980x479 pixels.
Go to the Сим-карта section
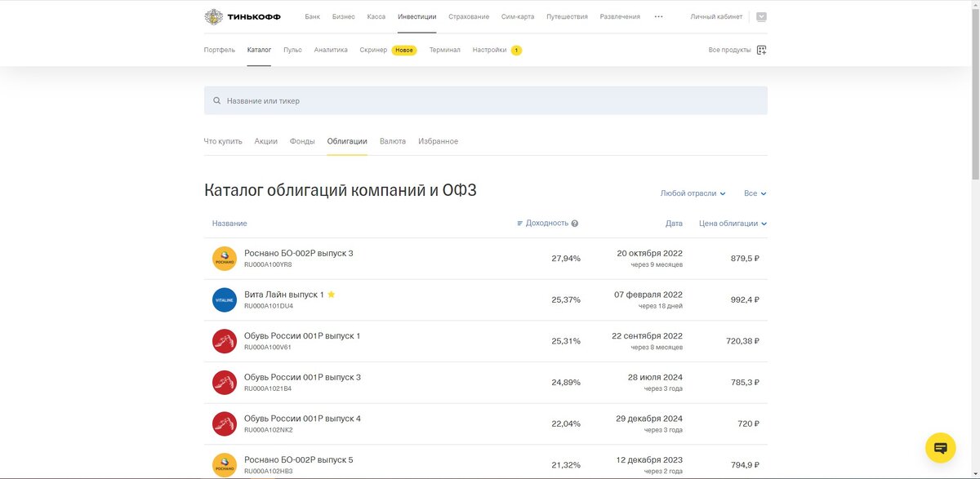point(518,16)
